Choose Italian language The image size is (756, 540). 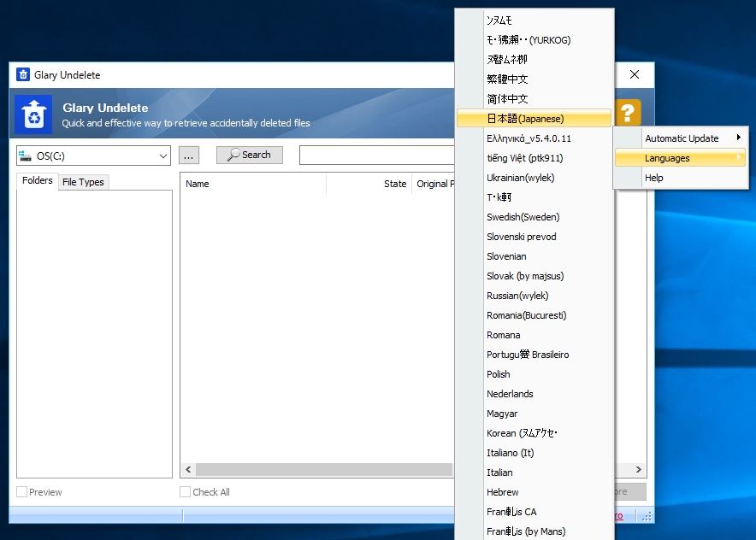click(535, 472)
